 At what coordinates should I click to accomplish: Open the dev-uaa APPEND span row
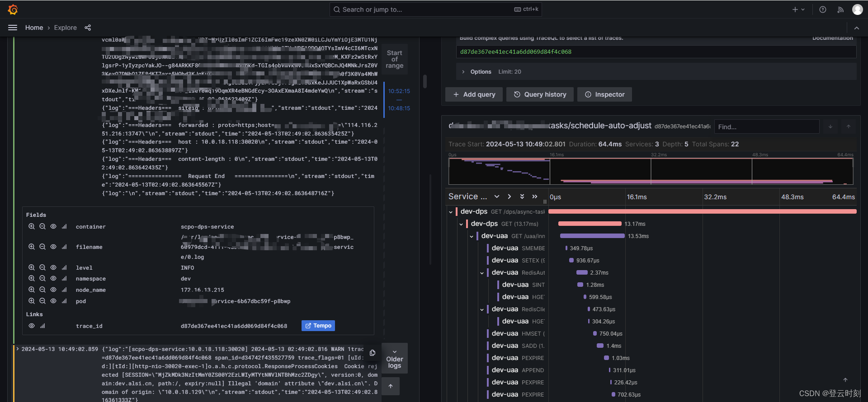(517, 370)
